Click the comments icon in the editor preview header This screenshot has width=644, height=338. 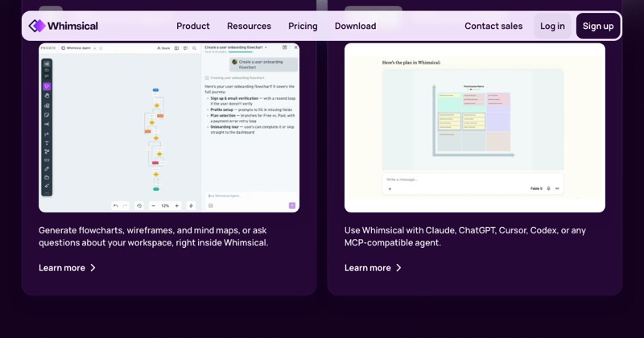[x=185, y=48]
